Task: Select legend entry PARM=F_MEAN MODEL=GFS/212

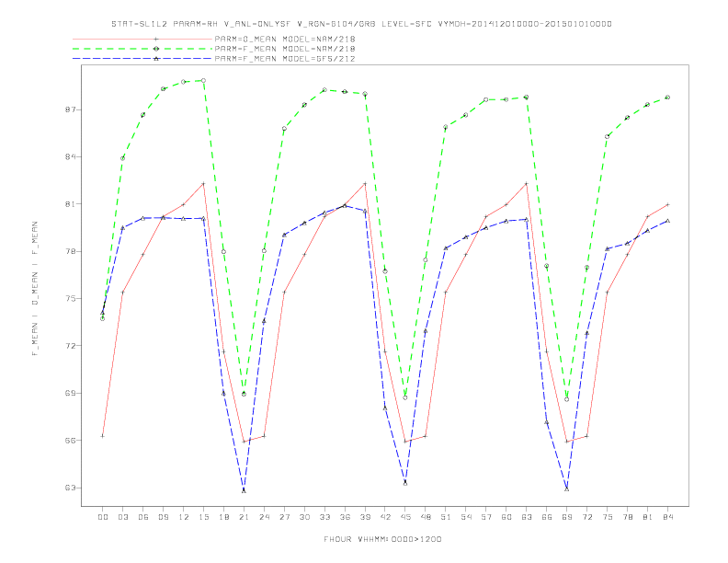Action: [x=285, y=59]
